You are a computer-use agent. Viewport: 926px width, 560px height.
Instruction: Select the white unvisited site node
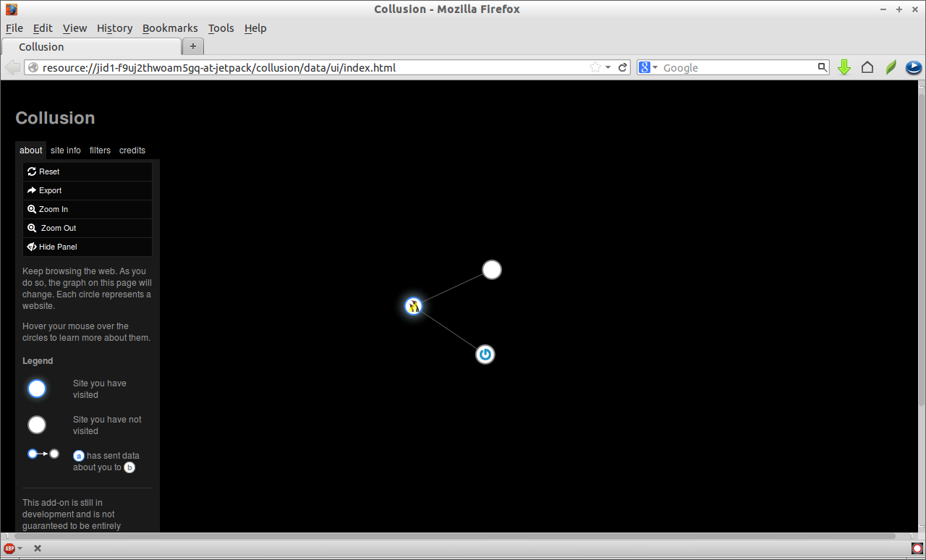click(x=492, y=270)
